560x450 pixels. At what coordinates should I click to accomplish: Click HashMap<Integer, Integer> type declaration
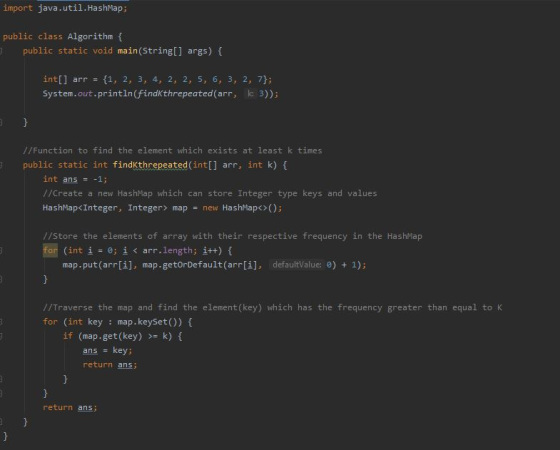(105, 208)
